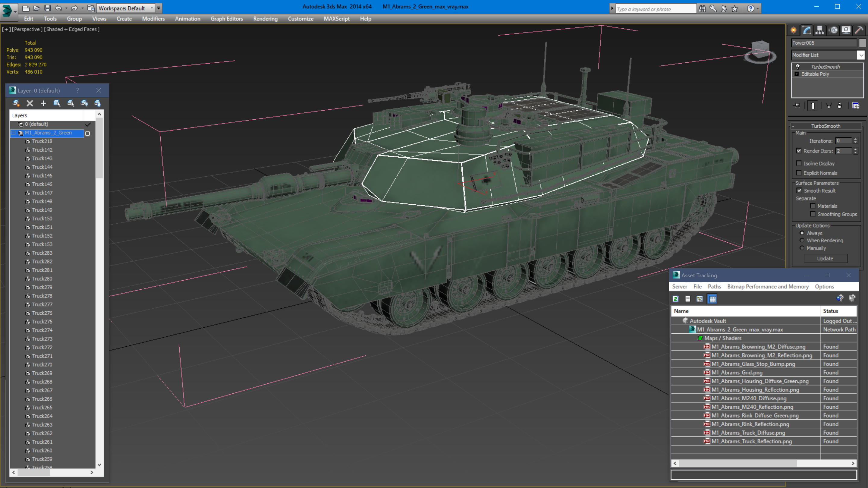Image resolution: width=868 pixels, height=488 pixels.
Task: Click Create New Layer icon in Layer dialog
Action: pos(16,103)
